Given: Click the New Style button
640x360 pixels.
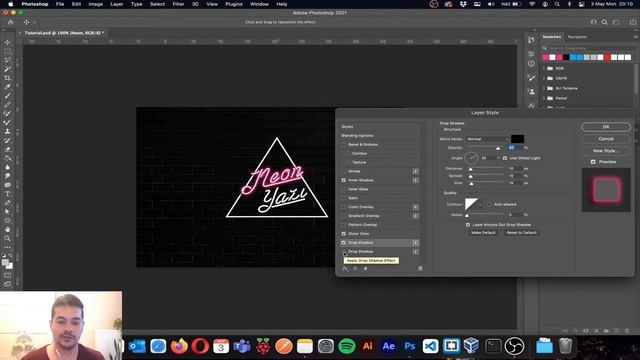Looking at the screenshot, I should (606, 151).
